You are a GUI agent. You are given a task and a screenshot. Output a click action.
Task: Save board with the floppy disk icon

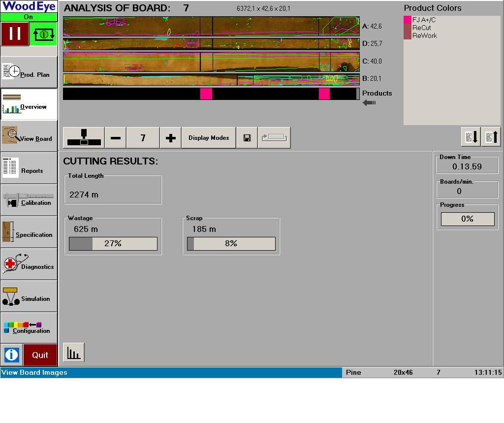[247, 138]
